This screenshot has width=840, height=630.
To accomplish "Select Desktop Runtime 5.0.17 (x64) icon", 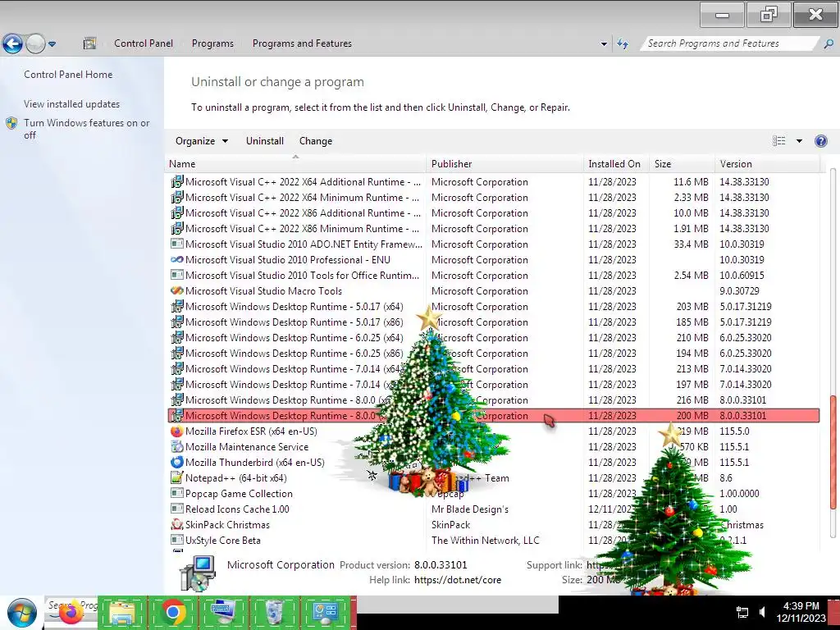I will point(177,307).
